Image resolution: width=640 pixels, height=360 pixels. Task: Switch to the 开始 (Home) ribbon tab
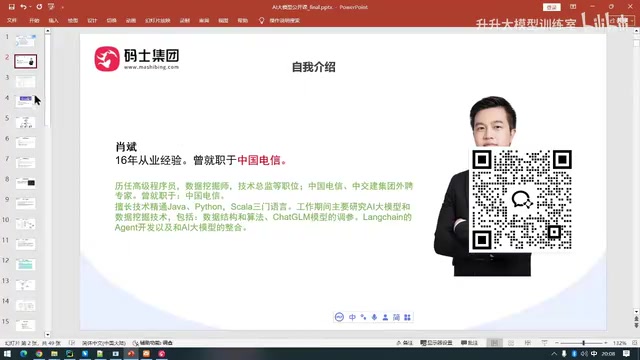pyautogui.click(x=34, y=20)
